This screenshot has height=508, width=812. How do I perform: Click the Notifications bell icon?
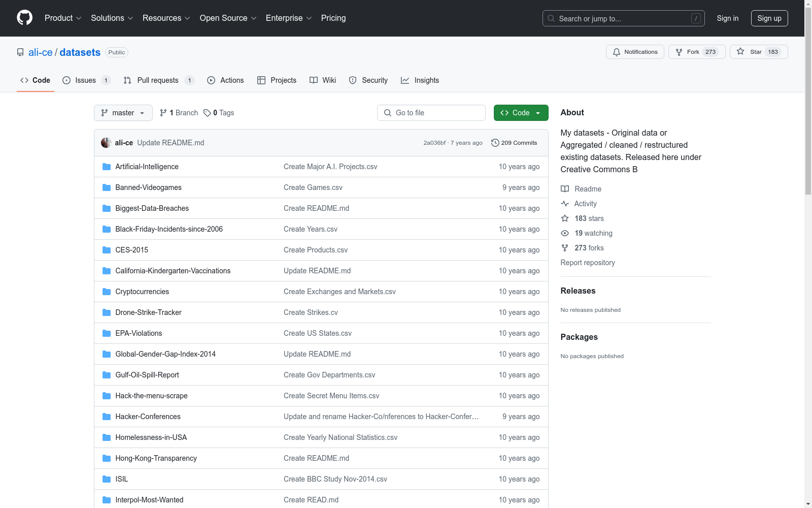click(617, 52)
